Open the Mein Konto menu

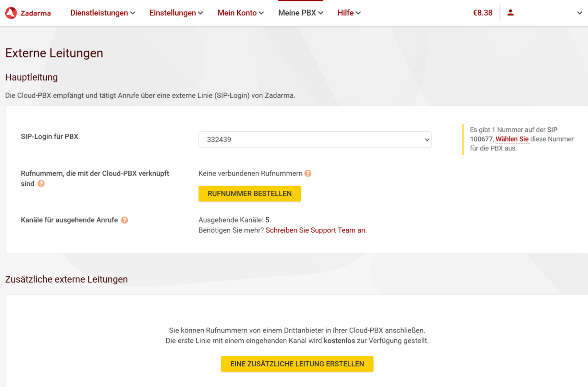(x=237, y=13)
